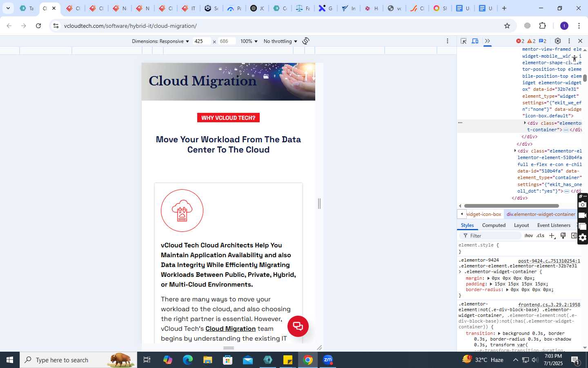Click the address bar URL
588x368 pixels.
pos(130,26)
